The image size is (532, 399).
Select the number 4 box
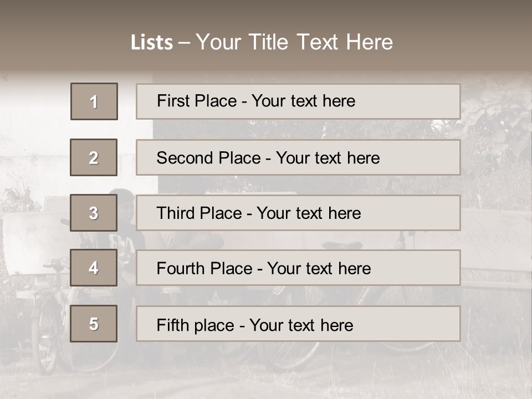(94, 268)
